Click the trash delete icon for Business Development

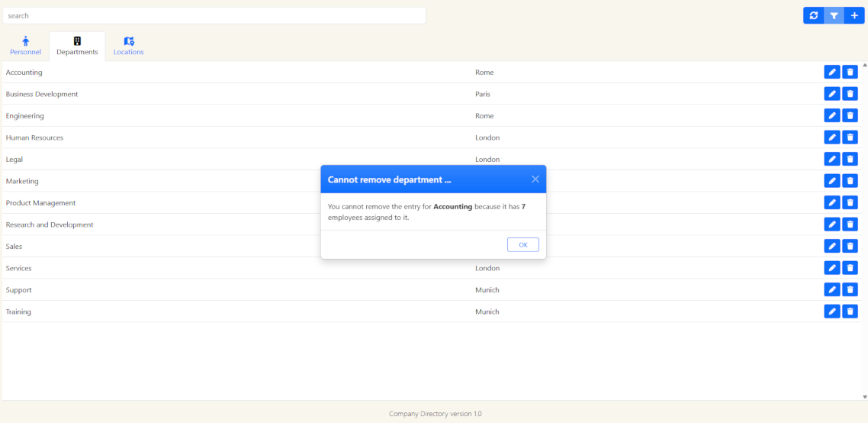pyautogui.click(x=850, y=94)
